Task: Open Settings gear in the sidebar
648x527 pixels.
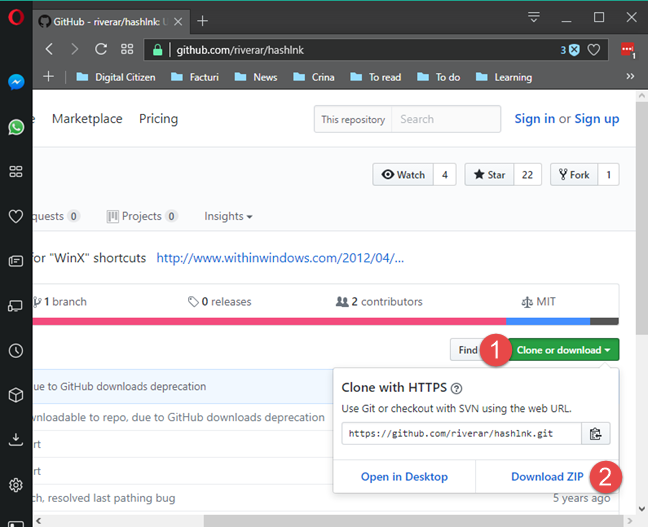Action: pos(16,485)
